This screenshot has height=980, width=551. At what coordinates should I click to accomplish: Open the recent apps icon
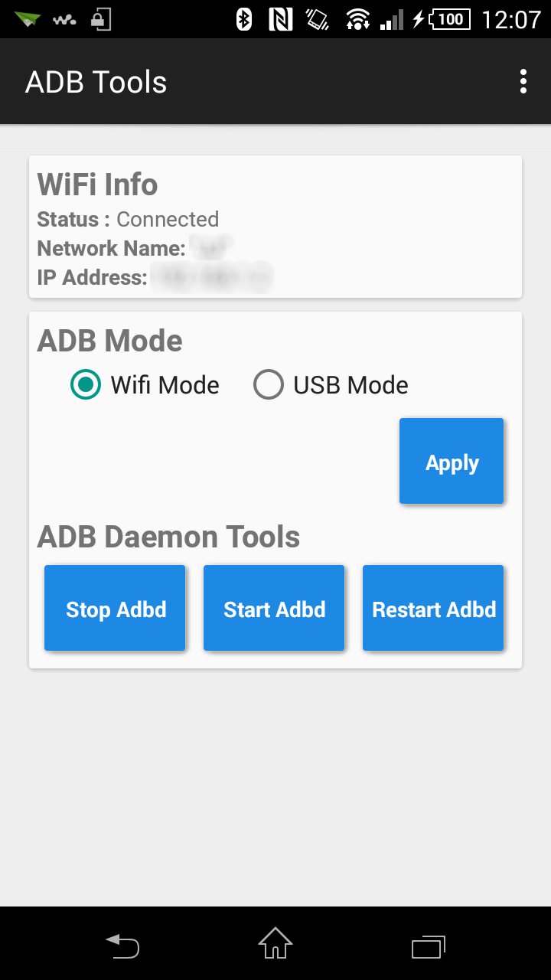tap(429, 946)
